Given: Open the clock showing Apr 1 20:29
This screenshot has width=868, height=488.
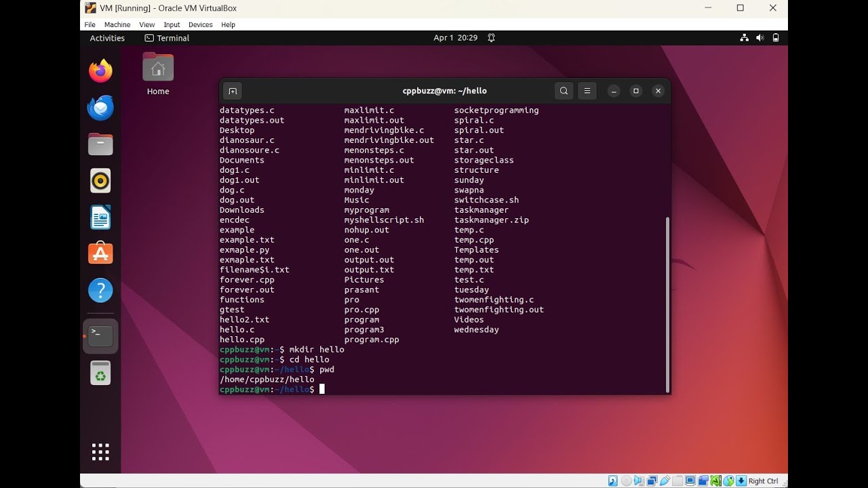Looking at the screenshot, I should tap(456, 38).
